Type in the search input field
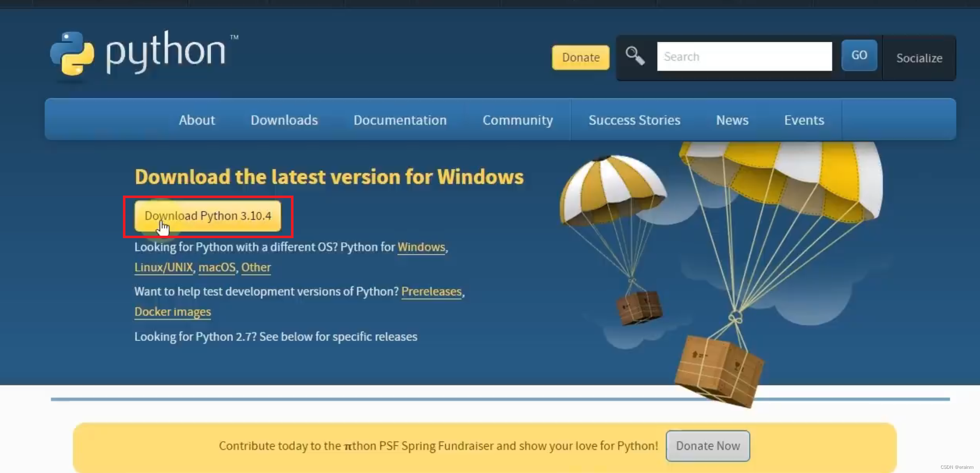This screenshot has height=473, width=980. (x=744, y=56)
